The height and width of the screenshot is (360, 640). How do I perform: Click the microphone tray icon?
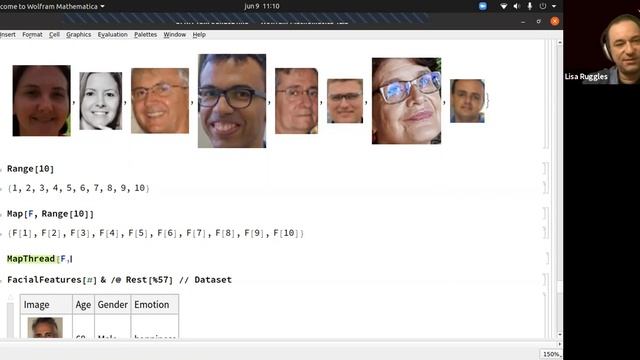[530, 6]
